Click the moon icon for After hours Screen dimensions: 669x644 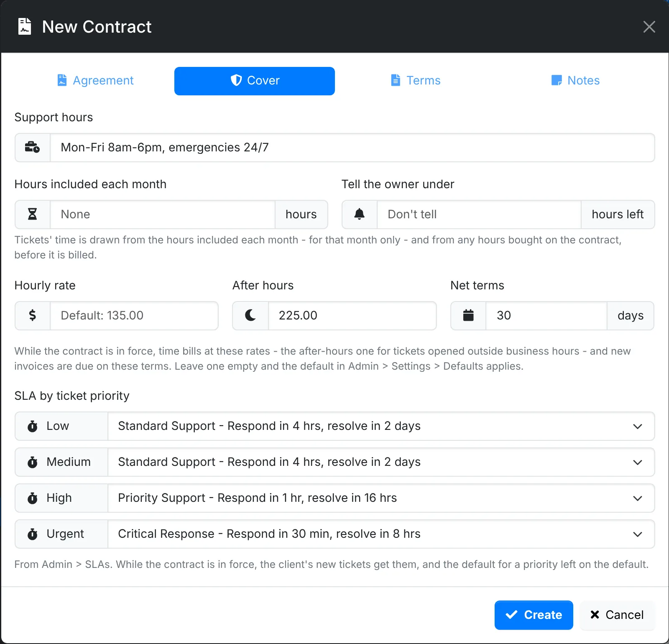pyautogui.click(x=250, y=316)
